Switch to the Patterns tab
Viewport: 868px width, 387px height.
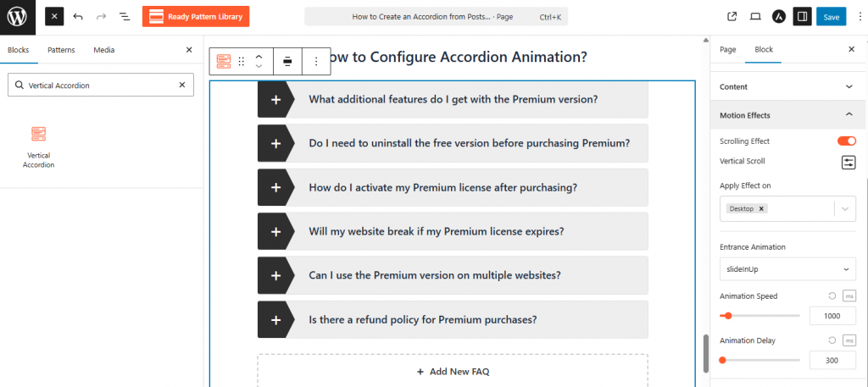coord(61,50)
